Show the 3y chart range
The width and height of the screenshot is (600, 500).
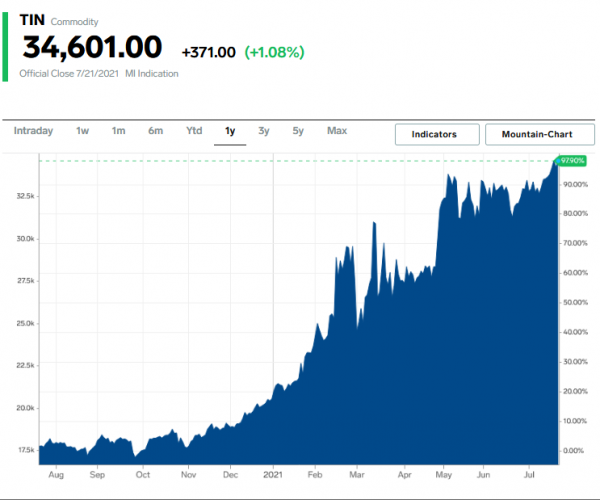[x=263, y=131]
